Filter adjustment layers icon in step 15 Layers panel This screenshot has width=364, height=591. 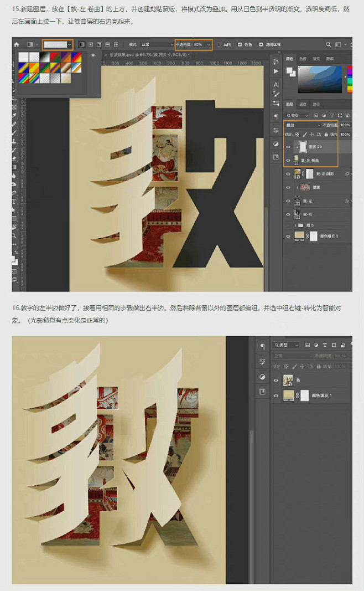[324, 115]
